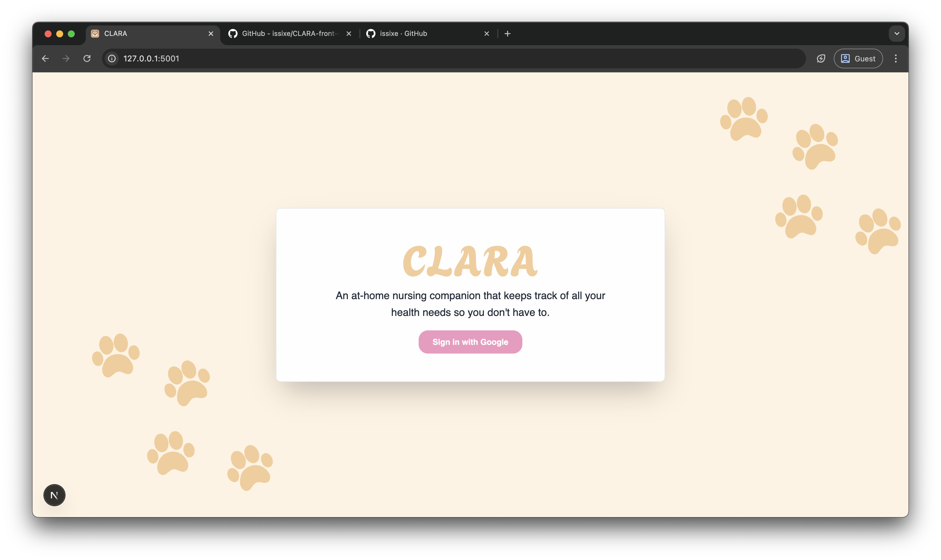941x560 pixels.
Task: Open the Chrome three-dot menu
Action: tap(896, 58)
